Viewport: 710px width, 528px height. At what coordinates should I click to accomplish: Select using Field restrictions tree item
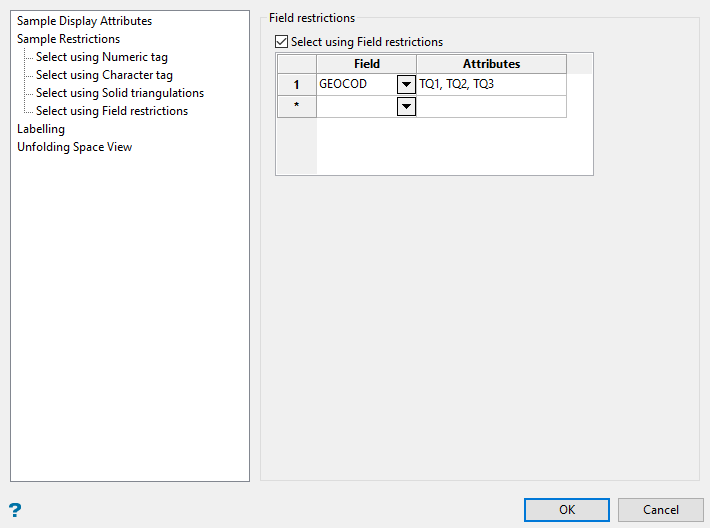pyautogui.click(x=111, y=111)
